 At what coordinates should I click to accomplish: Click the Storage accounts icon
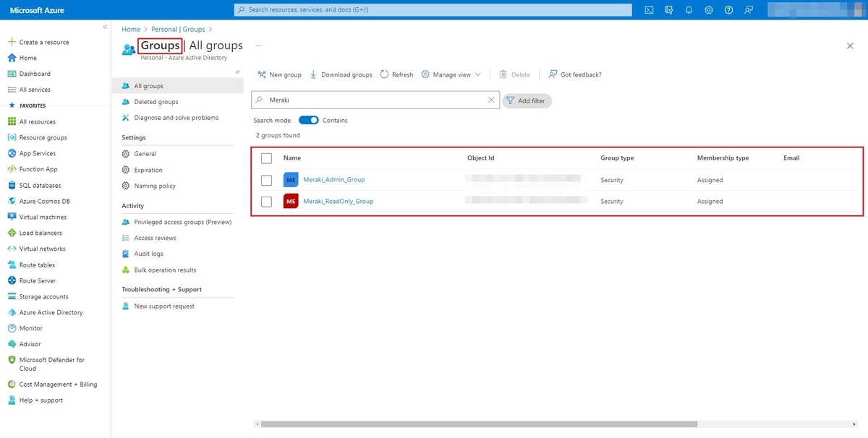pyautogui.click(x=12, y=296)
